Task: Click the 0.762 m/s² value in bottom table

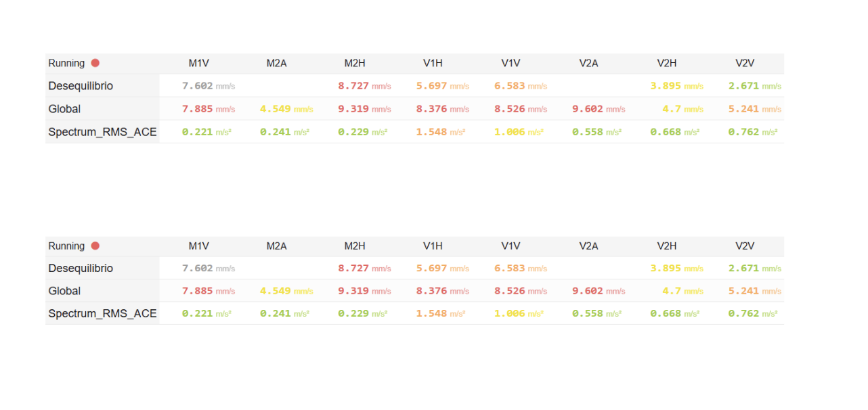Action: point(753,314)
